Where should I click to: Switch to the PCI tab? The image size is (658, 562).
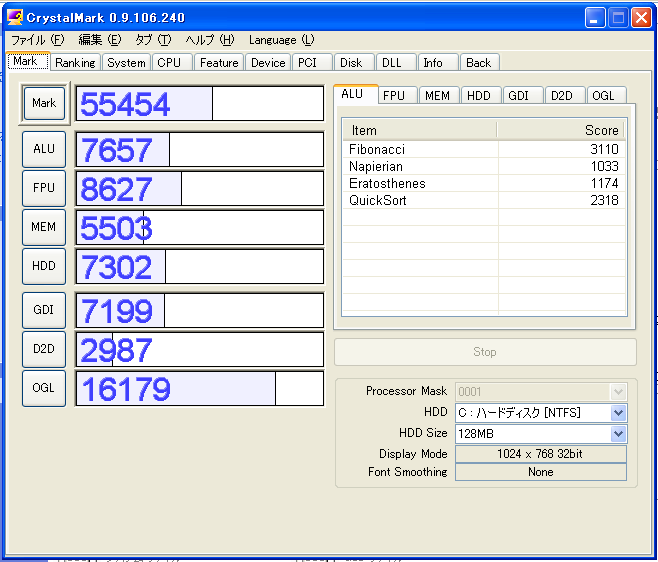tap(312, 63)
